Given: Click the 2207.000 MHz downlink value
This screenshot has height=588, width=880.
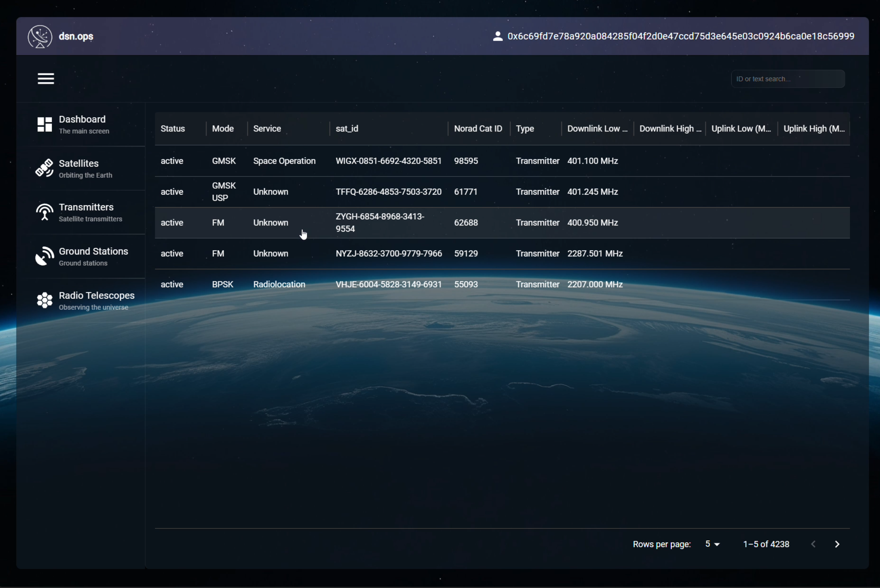Looking at the screenshot, I should pos(595,284).
